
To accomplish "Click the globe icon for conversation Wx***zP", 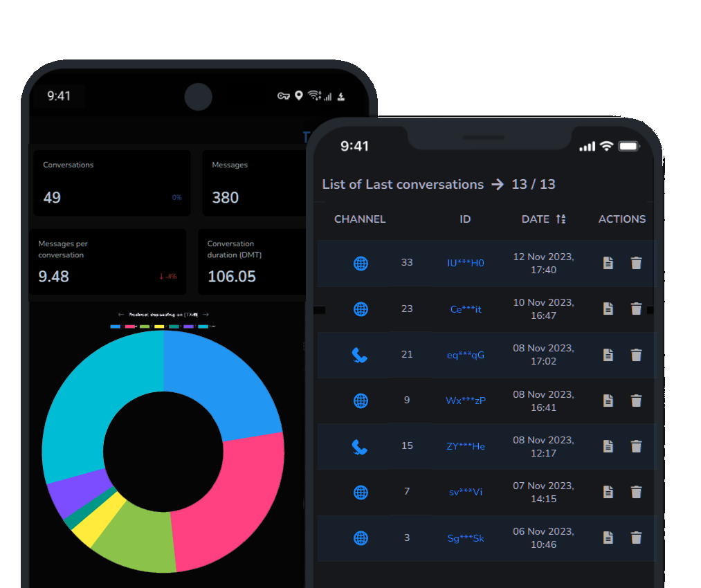I will point(360,401).
